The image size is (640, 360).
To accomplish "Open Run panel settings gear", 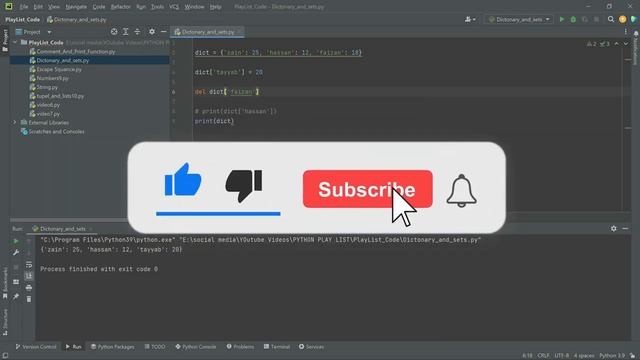I will [x=613, y=229].
